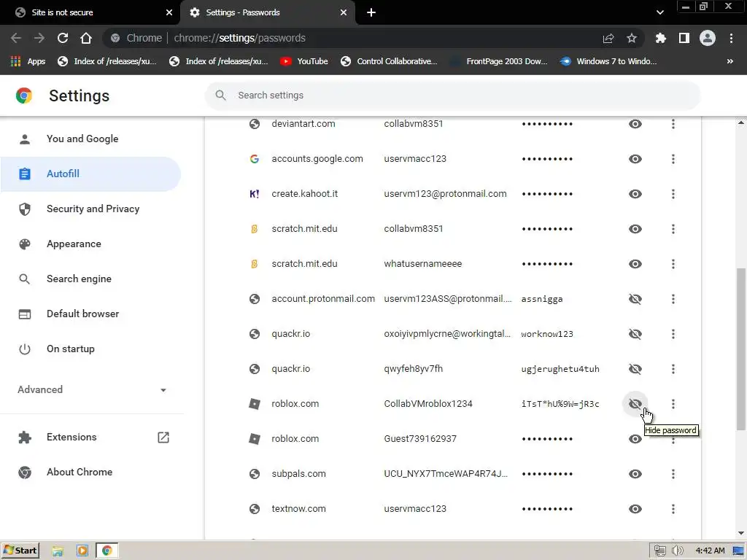The image size is (747, 560).
Task: Click the scroll down arrow of scrollbar
Action: (x=741, y=533)
